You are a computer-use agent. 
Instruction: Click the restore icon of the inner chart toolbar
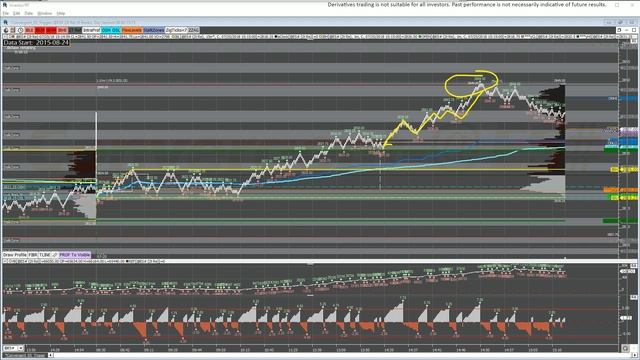point(619,30)
